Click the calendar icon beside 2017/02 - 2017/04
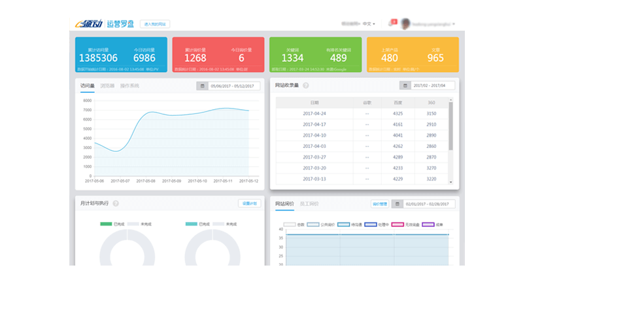The image size is (644, 329). [x=405, y=86]
